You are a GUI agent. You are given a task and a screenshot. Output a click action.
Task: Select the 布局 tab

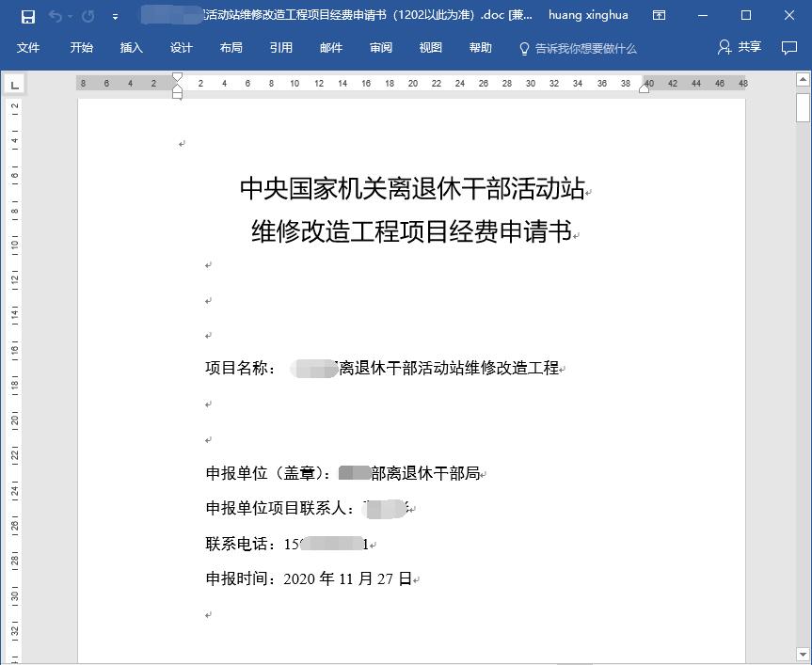[231, 48]
